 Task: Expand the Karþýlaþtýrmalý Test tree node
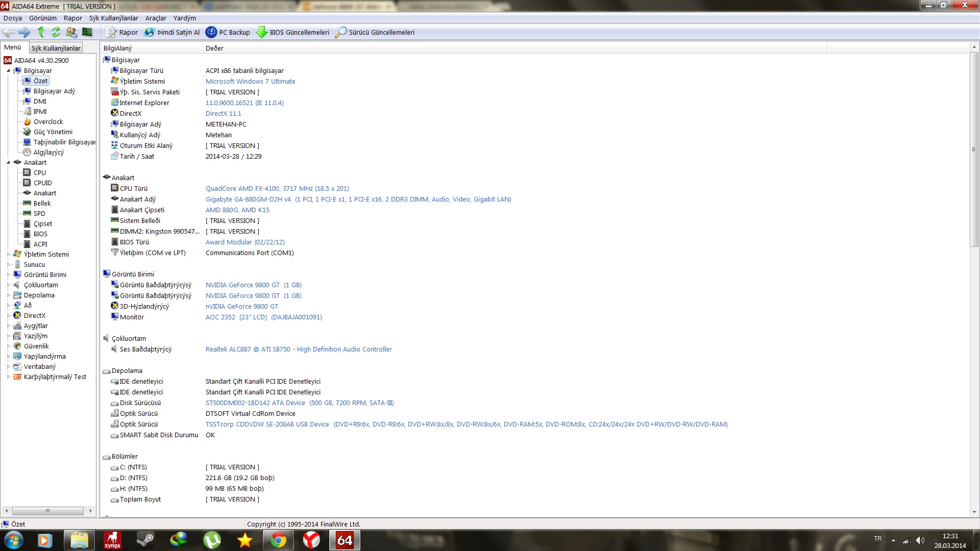8,377
